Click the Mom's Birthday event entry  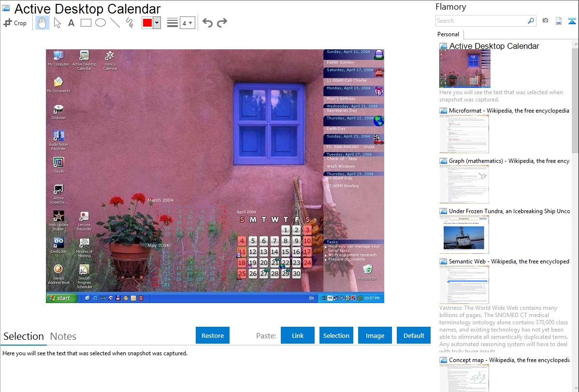[341, 99]
